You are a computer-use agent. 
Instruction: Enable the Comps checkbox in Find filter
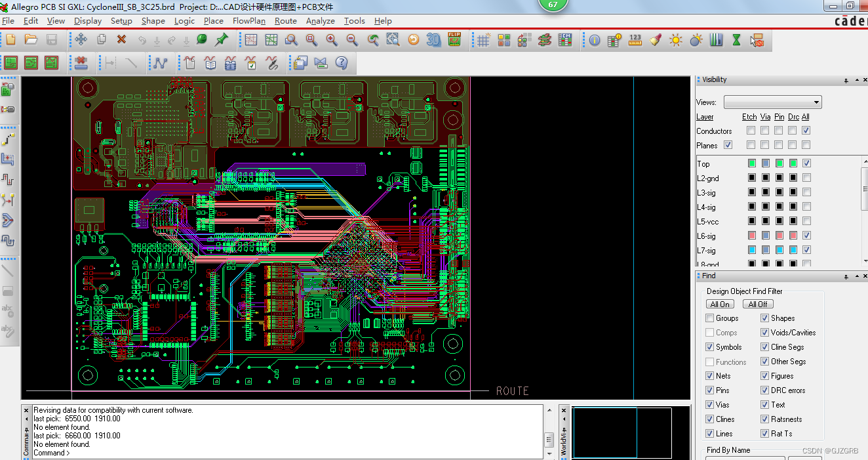[709, 332]
